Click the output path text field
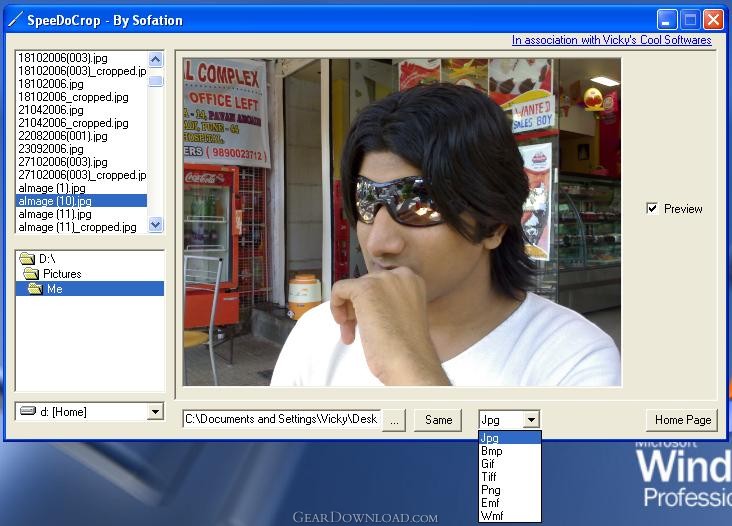This screenshot has width=732, height=526. (280, 419)
